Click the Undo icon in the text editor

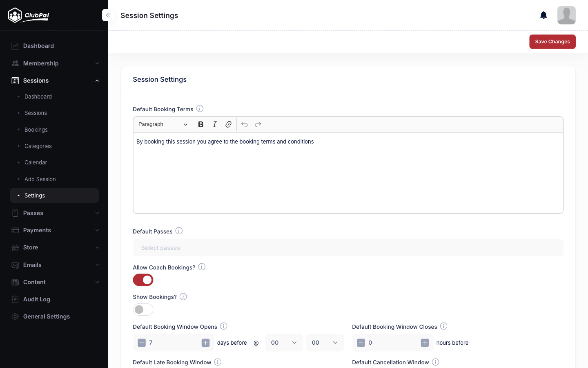click(244, 124)
